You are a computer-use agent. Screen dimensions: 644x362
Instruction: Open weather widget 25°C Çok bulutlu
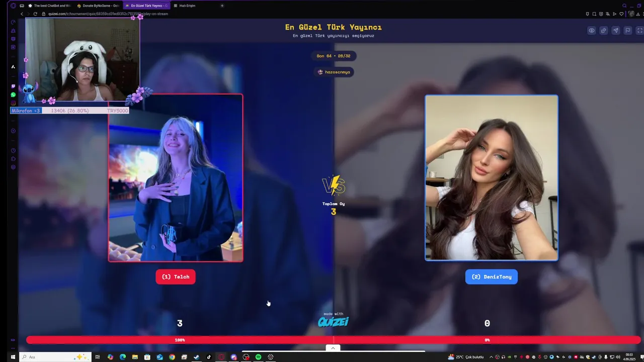pos(466,357)
